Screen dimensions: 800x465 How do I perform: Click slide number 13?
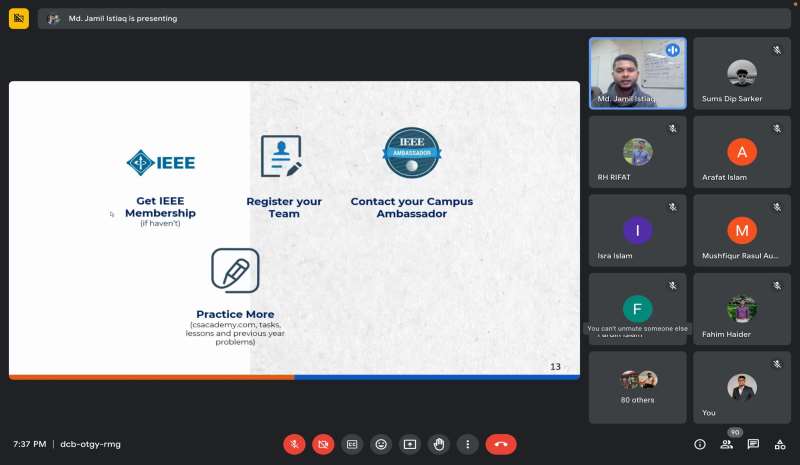pyautogui.click(x=555, y=366)
